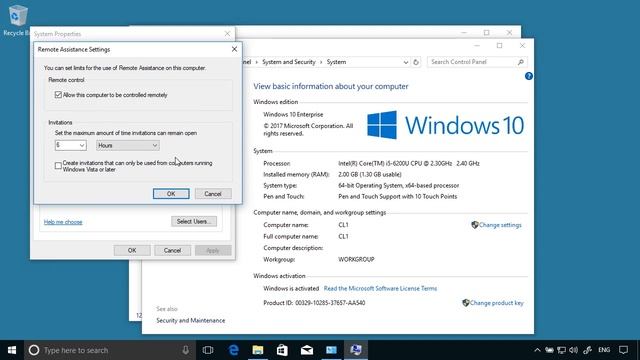Click the Cortana circle icon in search box

(34, 350)
